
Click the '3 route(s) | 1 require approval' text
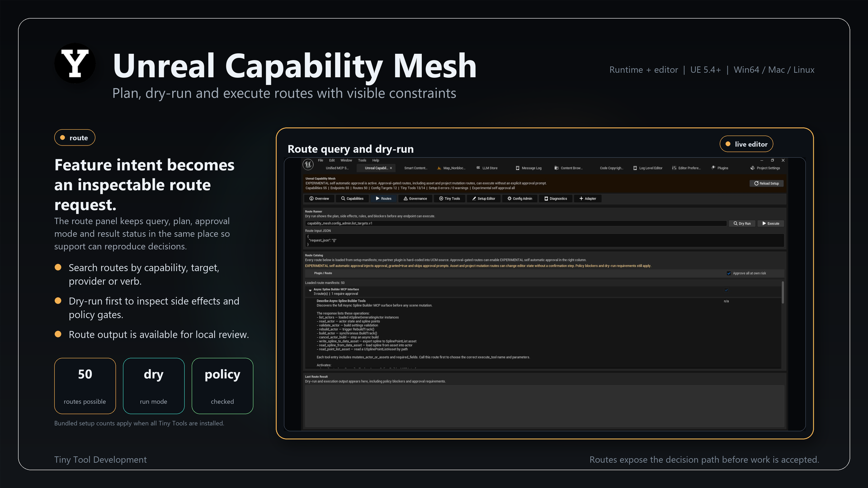point(335,294)
